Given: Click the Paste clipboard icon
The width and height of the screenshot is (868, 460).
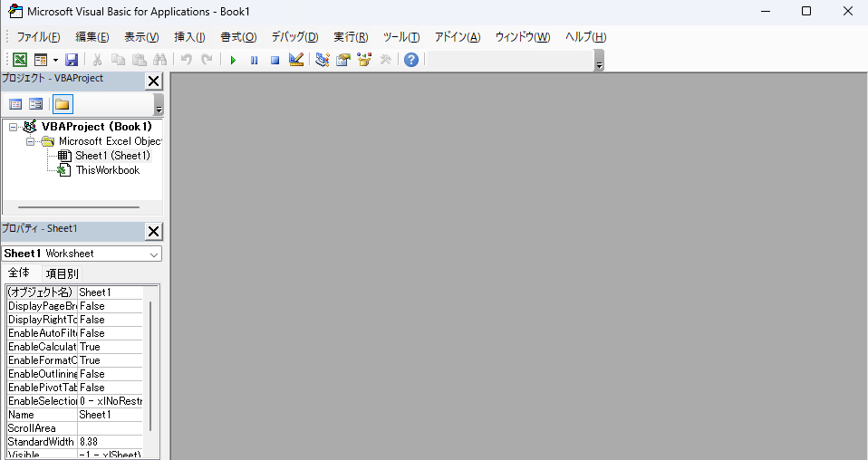Looking at the screenshot, I should click(139, 59).
